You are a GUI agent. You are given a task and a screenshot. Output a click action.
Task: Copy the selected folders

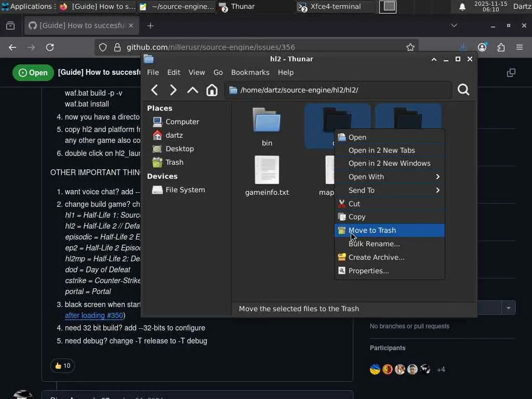pyautogui.click(x=390, y=217)
